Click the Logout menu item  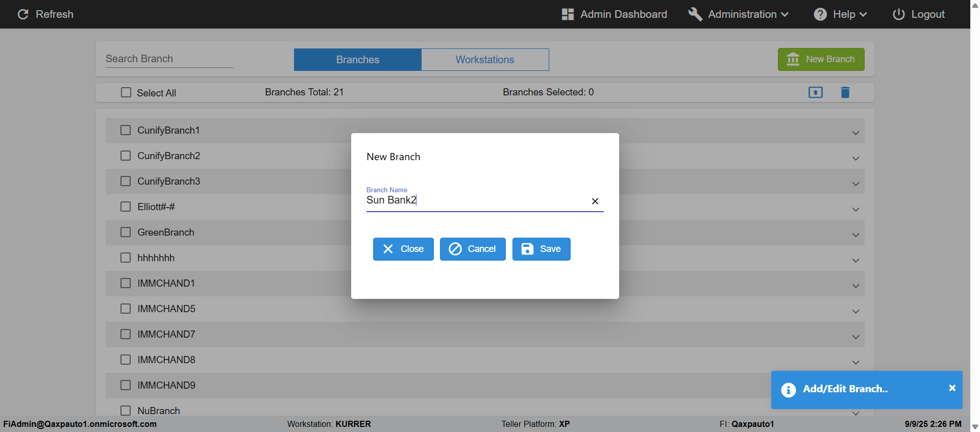pyautogui.click(x=919, y=14)
